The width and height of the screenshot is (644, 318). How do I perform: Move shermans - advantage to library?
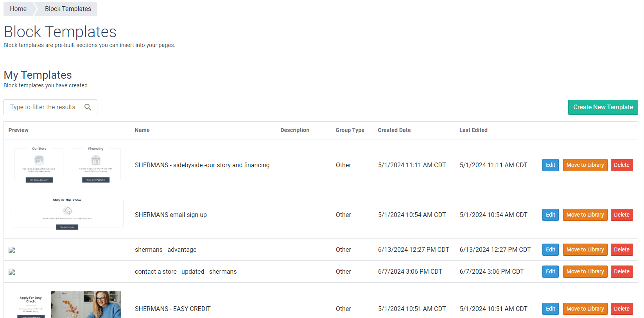click(x=585, y=249)
